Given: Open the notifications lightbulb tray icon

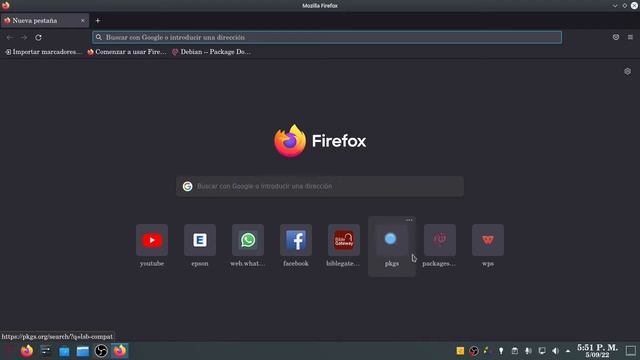Looking at the screenshot, I should pyautogui.click(x=501, y=351).
